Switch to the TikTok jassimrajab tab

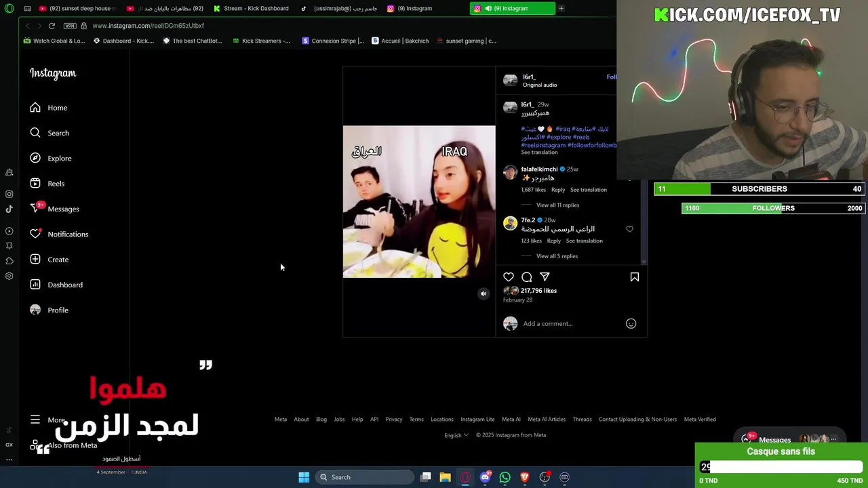(339, 8)
